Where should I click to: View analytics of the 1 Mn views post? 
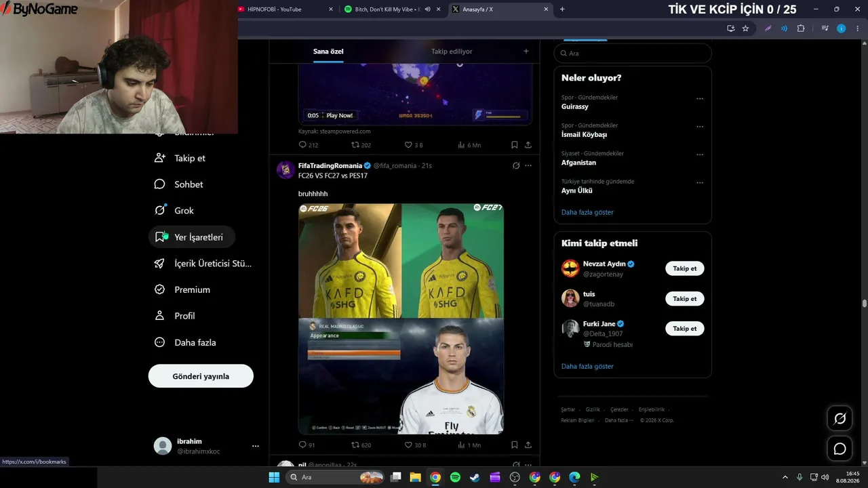468,445
